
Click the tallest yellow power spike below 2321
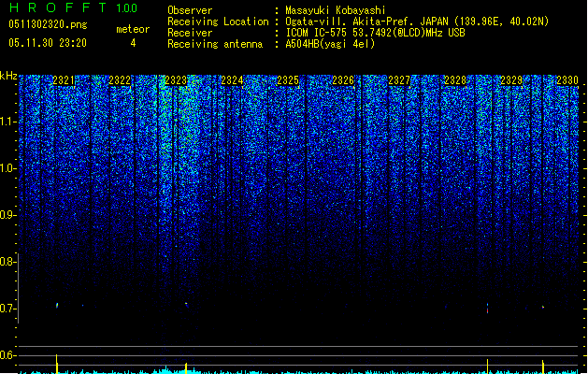pyautogui.click(x=57, y=364)
